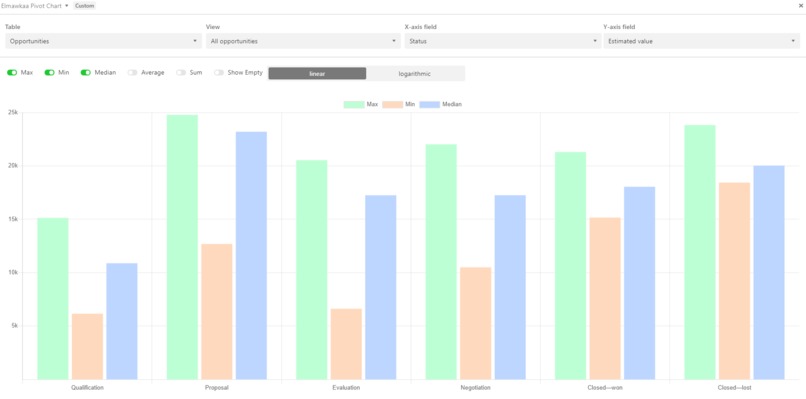Click the Evaluation x-axis label

(346, 388)
